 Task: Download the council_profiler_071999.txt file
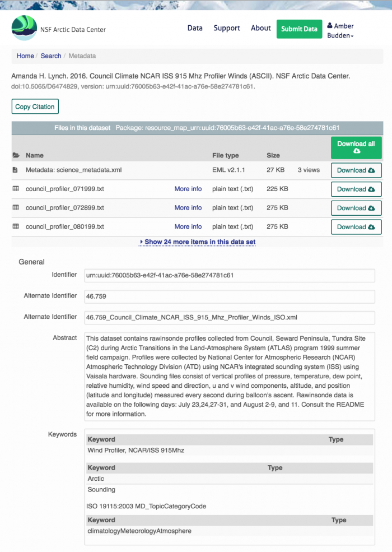[356, 189]
